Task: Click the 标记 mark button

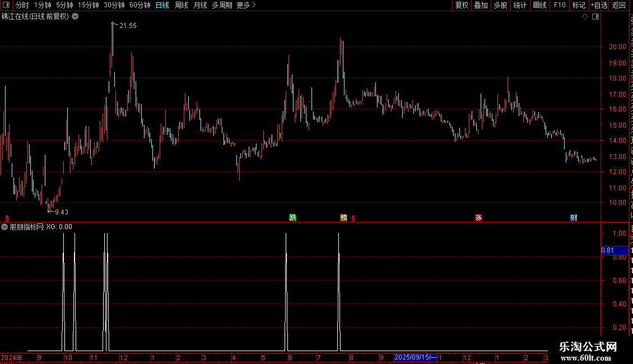Action: 579,5
